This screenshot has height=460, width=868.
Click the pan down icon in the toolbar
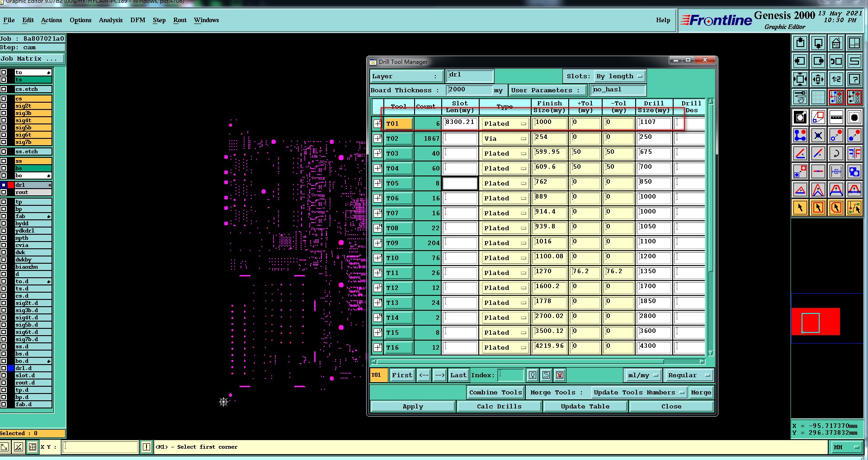(x=818, y=43)
